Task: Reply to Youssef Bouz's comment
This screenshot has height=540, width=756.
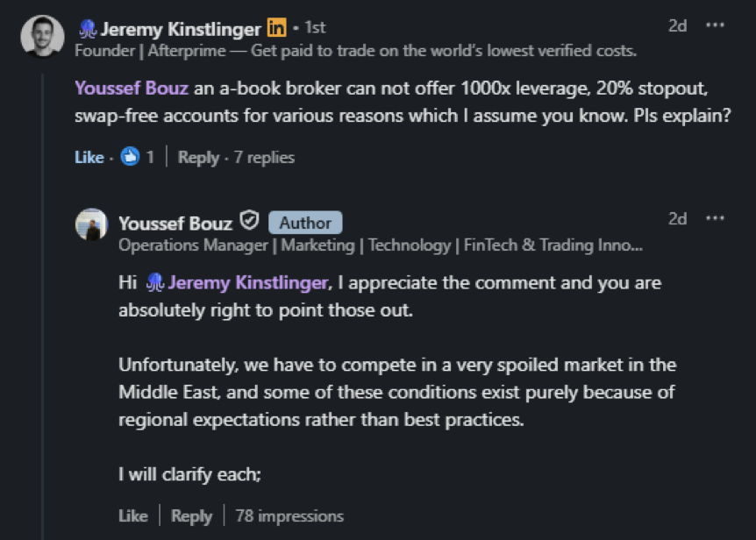Action: 191,516
